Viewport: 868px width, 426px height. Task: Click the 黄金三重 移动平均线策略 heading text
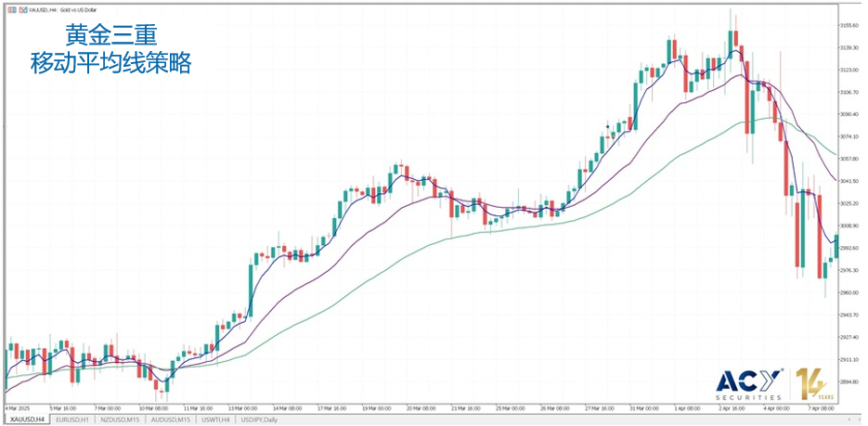point(110,50)
